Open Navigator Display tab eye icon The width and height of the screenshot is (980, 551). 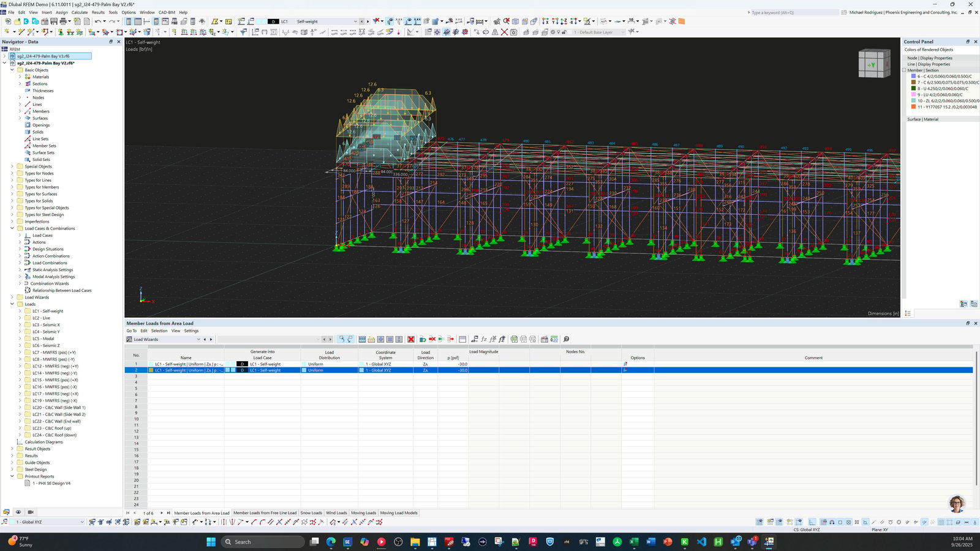(x=18, y=512)
